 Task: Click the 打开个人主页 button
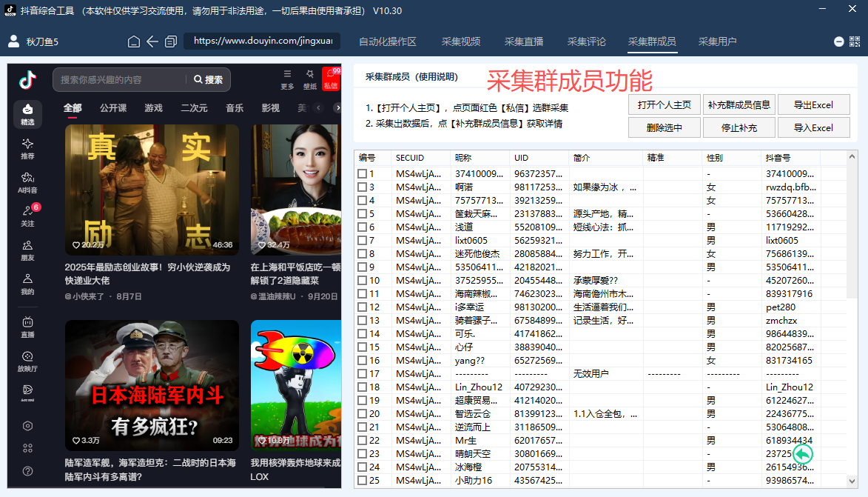click(665, 104)
